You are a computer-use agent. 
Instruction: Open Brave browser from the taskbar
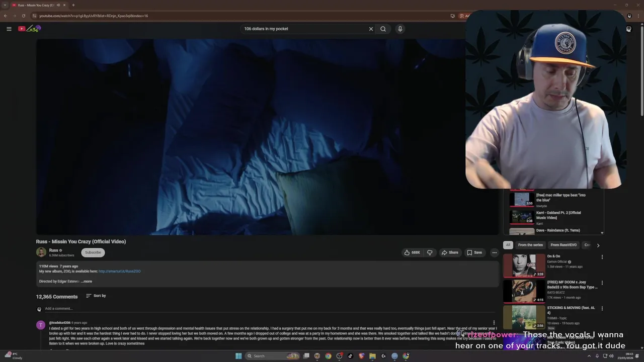coord(361,356)
